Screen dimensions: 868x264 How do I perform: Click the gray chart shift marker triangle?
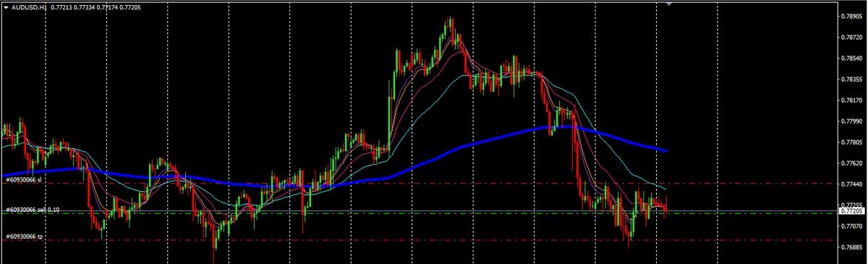click(669, 4)
